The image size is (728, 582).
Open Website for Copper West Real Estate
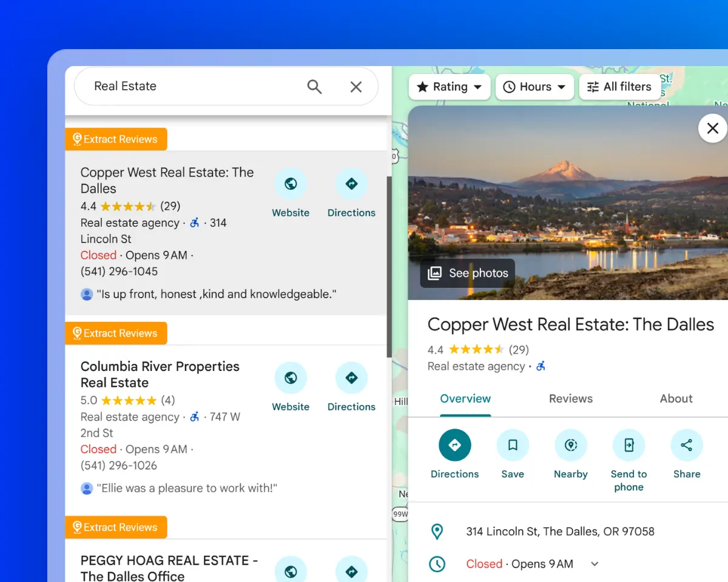[x=291, y=184]
